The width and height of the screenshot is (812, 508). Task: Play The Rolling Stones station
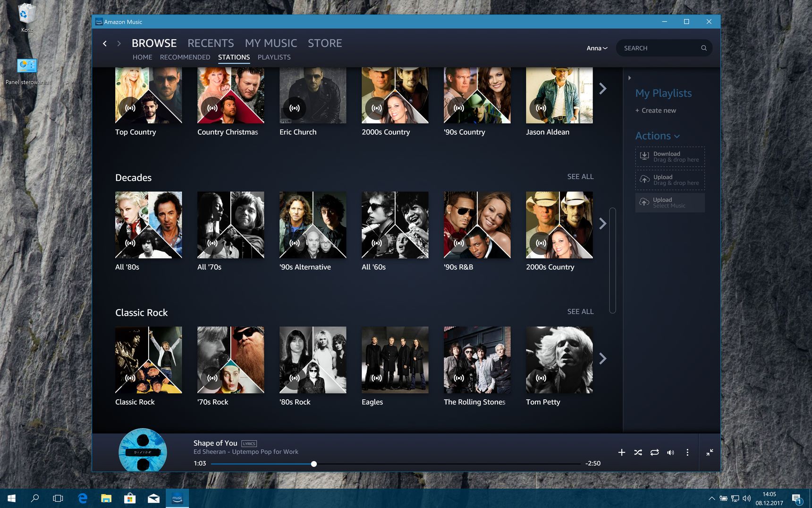459,378
